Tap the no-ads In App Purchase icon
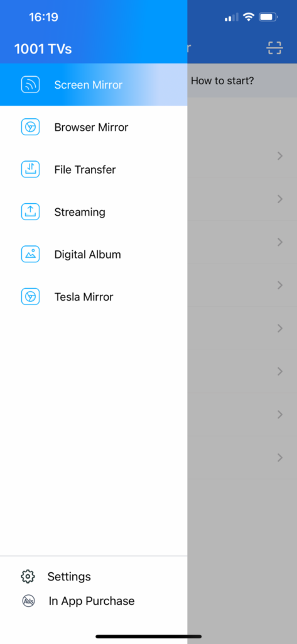This screenshot has width=297, height=644. [28, 601]
